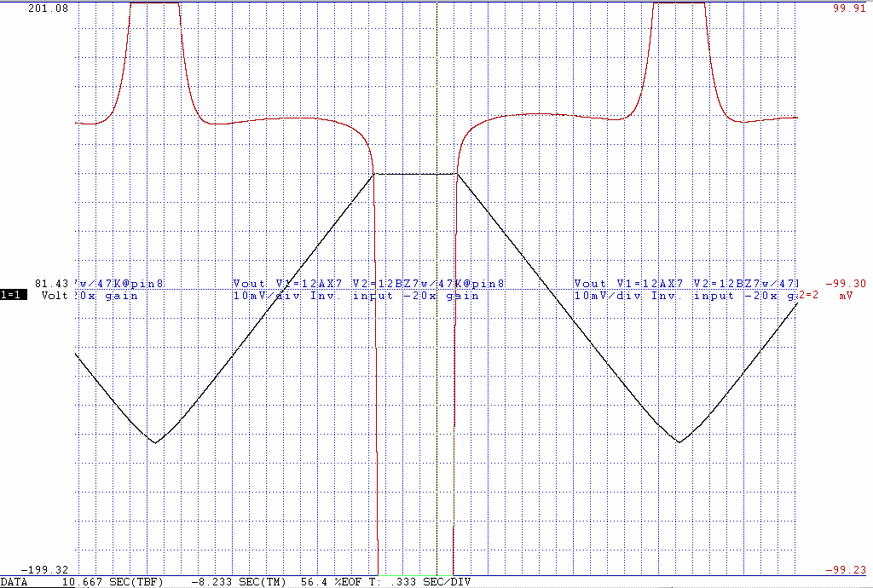Click the DATA indicator in status bar
This screenshot has width=873, height=588.
click(x=14, y=581)
